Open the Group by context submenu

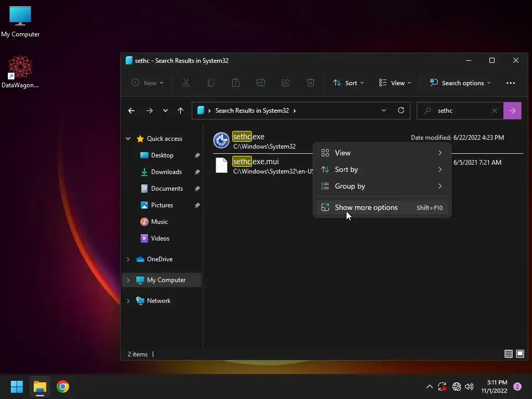382,186
